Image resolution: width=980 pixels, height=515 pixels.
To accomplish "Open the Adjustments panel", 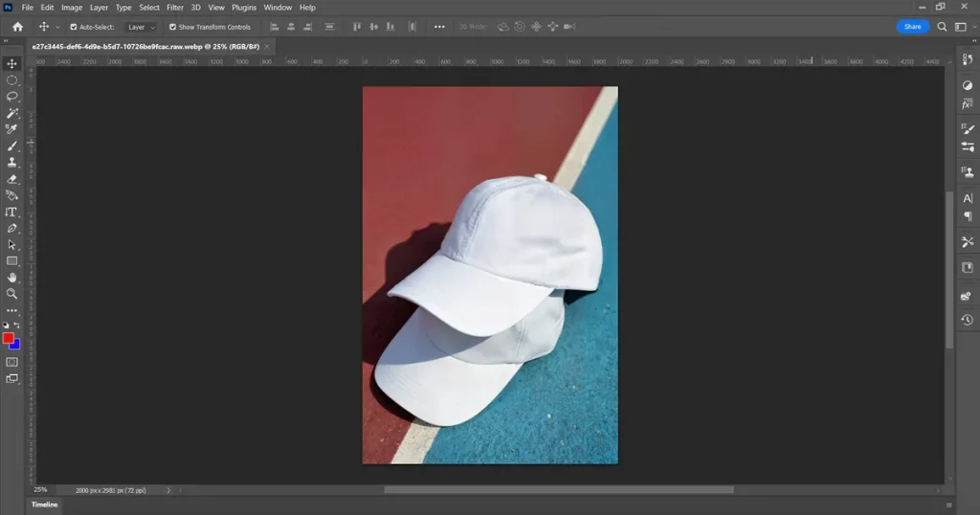I will coord(968,85).
